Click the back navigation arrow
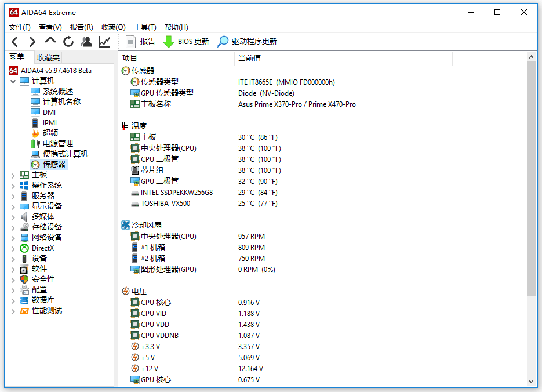The width and height of the screenshot is (542, 392). (15, 42)
